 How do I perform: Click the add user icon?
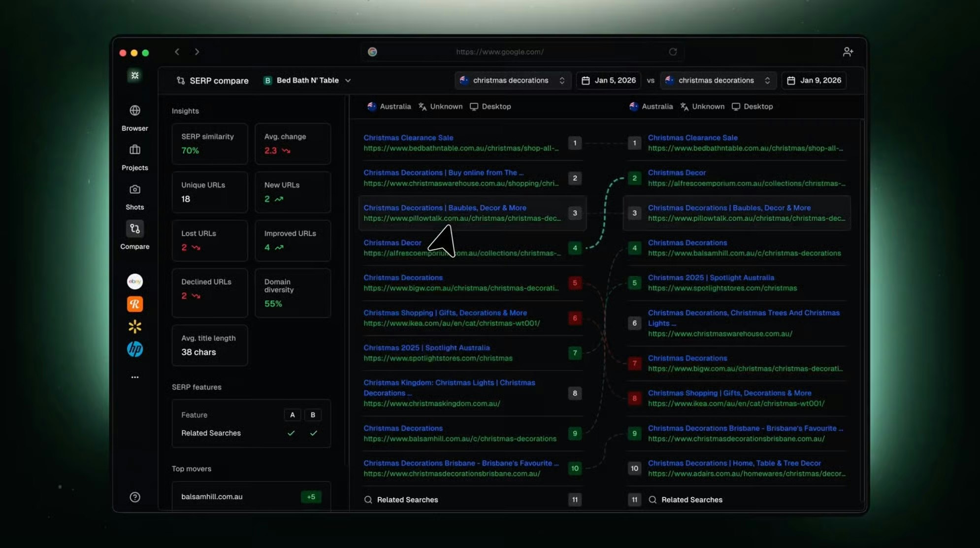coord(848,52)
